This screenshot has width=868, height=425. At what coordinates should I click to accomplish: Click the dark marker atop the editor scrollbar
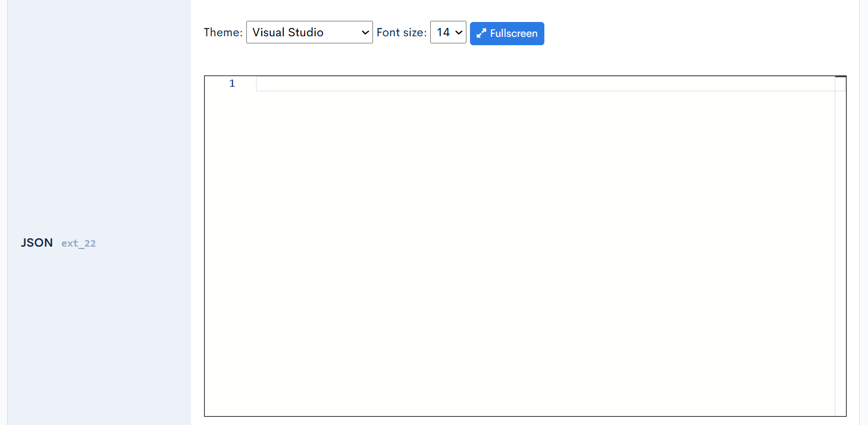tap(840, 77)
